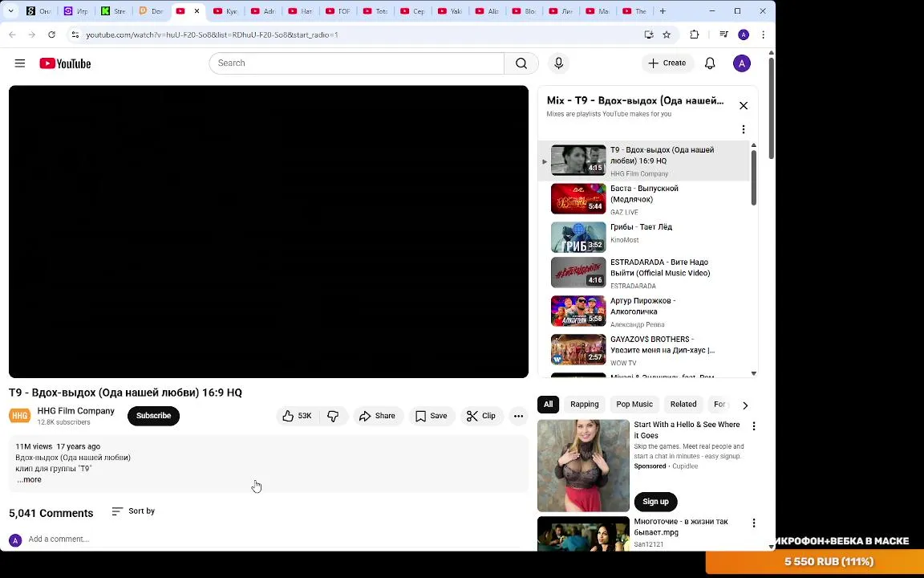Select the Pop Music filter chip
924x578 pixels.
[634, 405]
